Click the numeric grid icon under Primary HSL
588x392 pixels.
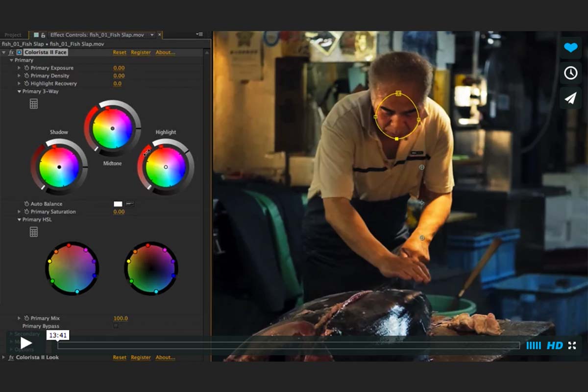[x=33, y=231]
